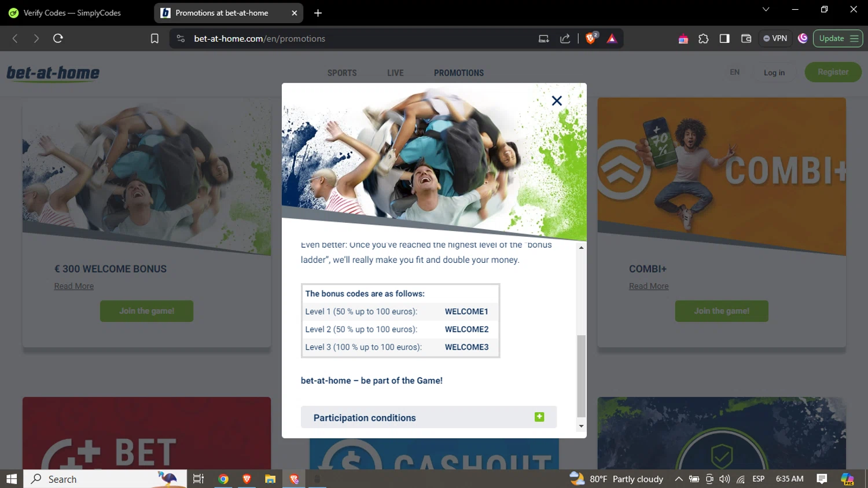Expand the Participation conditions section
The width and height of the screenshot is (868, 488).
pyautogui.click(x=429, y=417)
